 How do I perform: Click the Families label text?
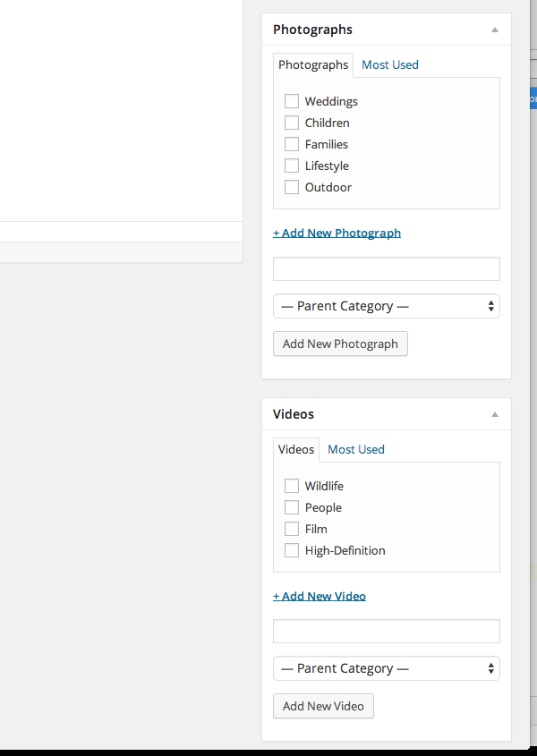point(326,144)
